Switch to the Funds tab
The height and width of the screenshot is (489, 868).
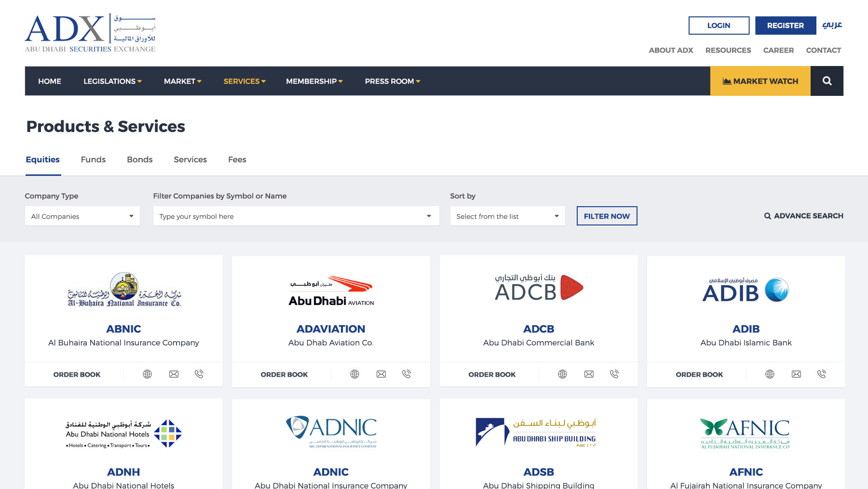coord(93,159)
